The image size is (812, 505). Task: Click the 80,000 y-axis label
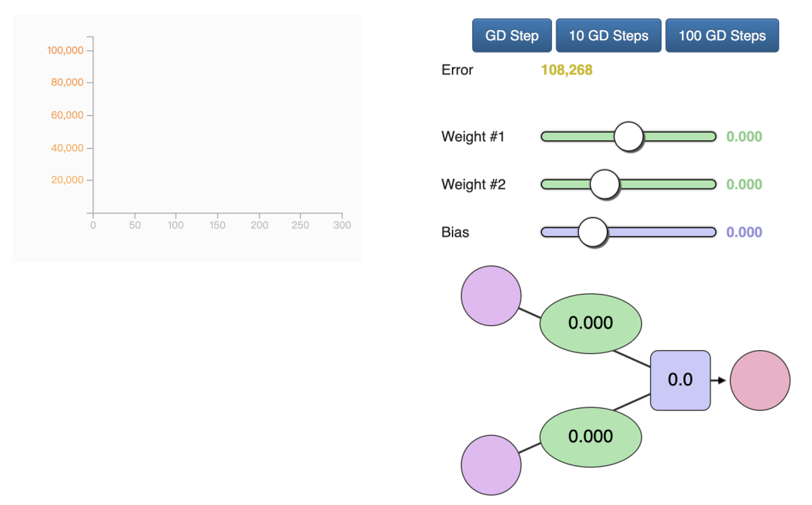pyautogui.click(x=68, y=82)
